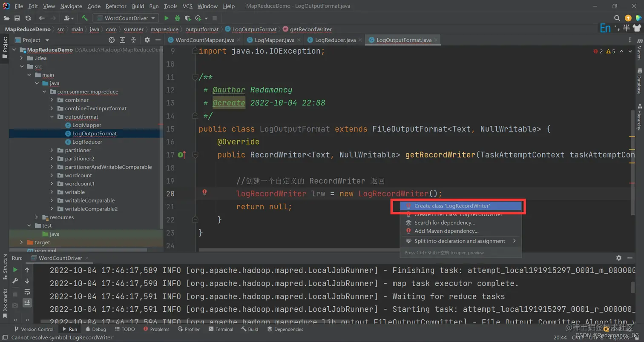The height and width of the screenshot is (342, 644).
Task: Toggle scroll to end in Run console
Action: pyautogui.click(x=27, y=303)
